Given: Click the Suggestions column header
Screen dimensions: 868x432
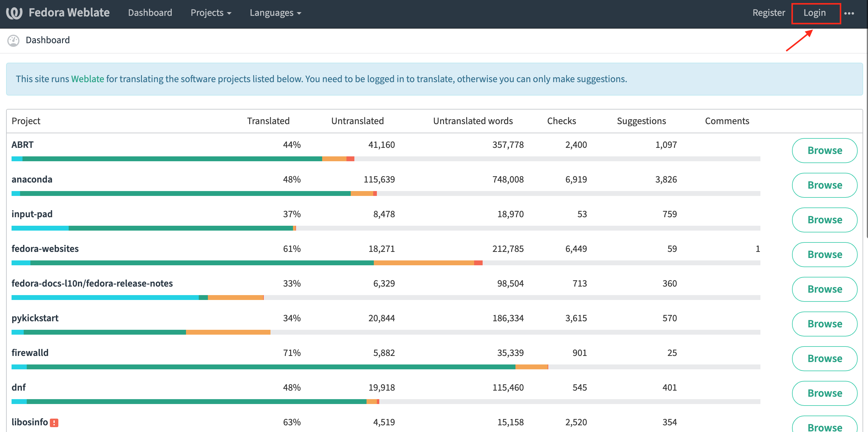Looking at the screenshot, I should coord(641,121).
